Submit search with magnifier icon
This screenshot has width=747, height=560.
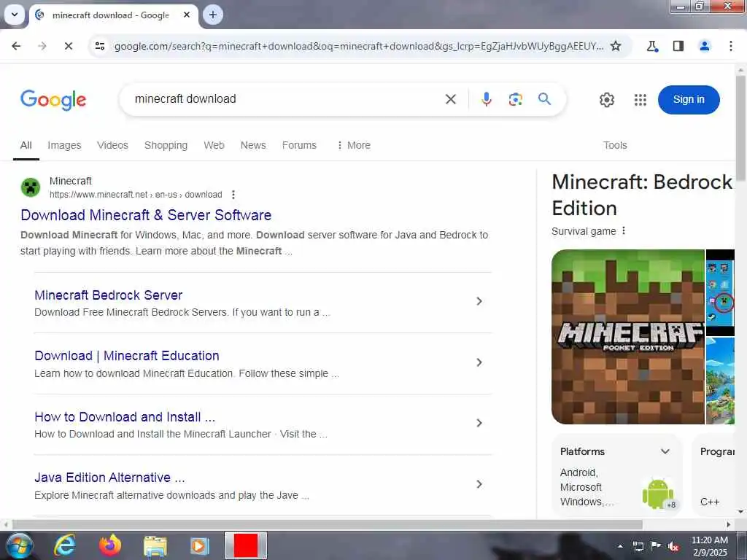(544, 99)
